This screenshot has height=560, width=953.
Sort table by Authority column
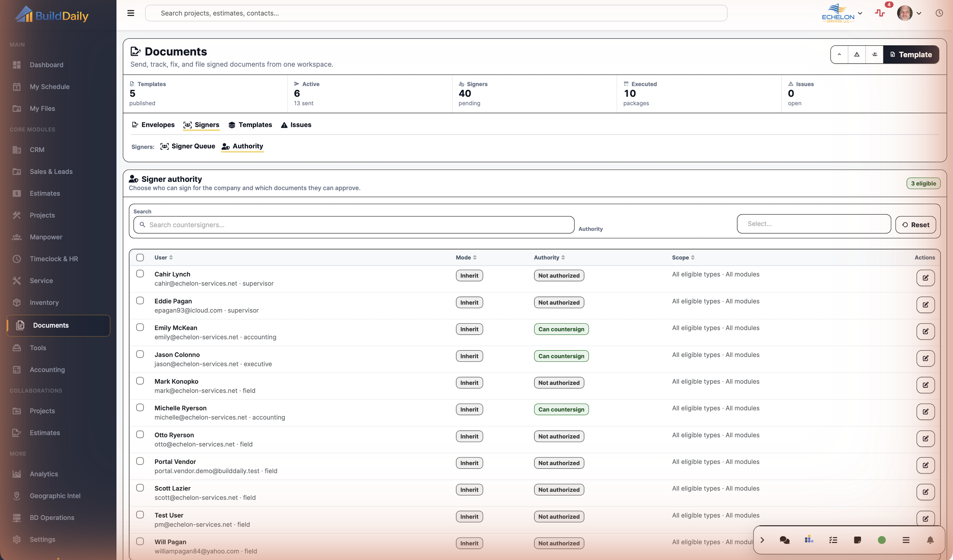coord(549,257)
